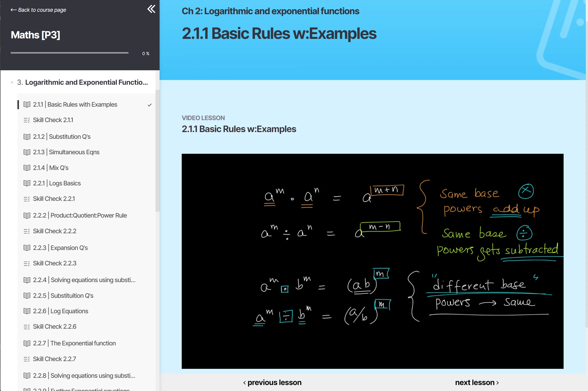Open 2.1.3 Simultaneous Eqns lesson
The image size is (588, 391).
(74, 152)
